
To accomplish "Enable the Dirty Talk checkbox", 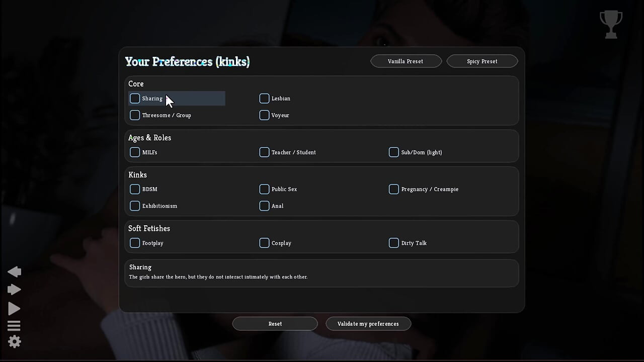I will click(x=394, y=243).
